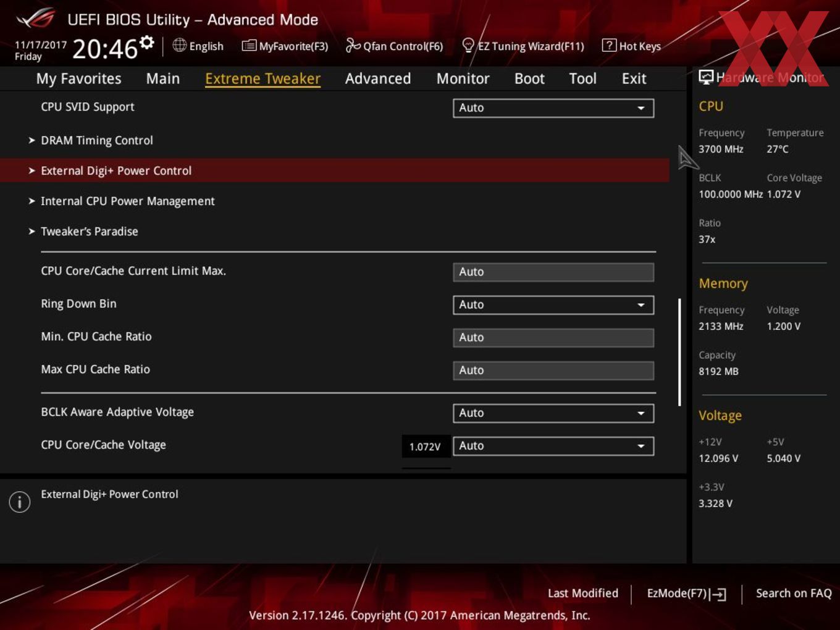Expand Tweaker's Paradise submenu
Screen dimensions: 840x630
[x=89, y=231]
